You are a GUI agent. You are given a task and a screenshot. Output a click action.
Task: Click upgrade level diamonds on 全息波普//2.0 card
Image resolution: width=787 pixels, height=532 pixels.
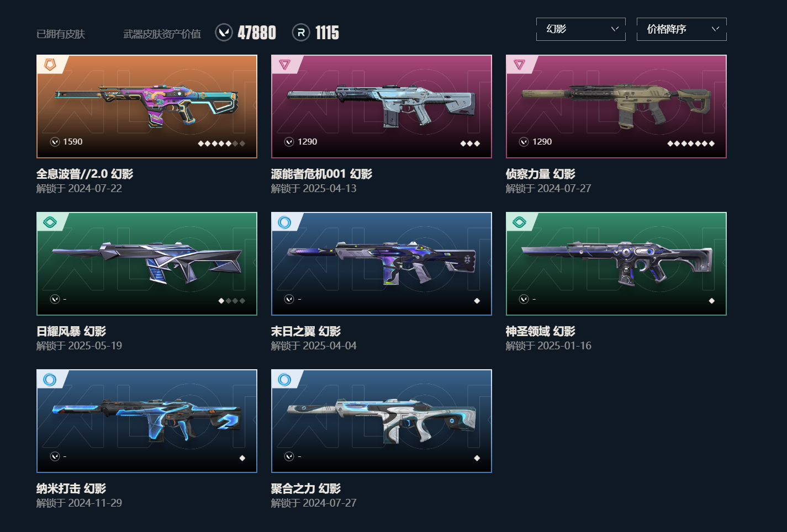pyautogui.click(x=221, y=143)
